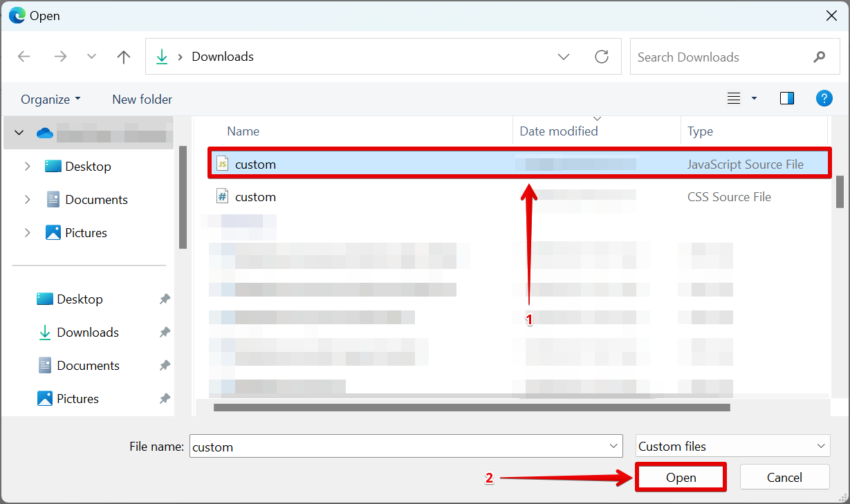Unpin Downloads from Quick access
850x504 pixels.
pos(164,332)
